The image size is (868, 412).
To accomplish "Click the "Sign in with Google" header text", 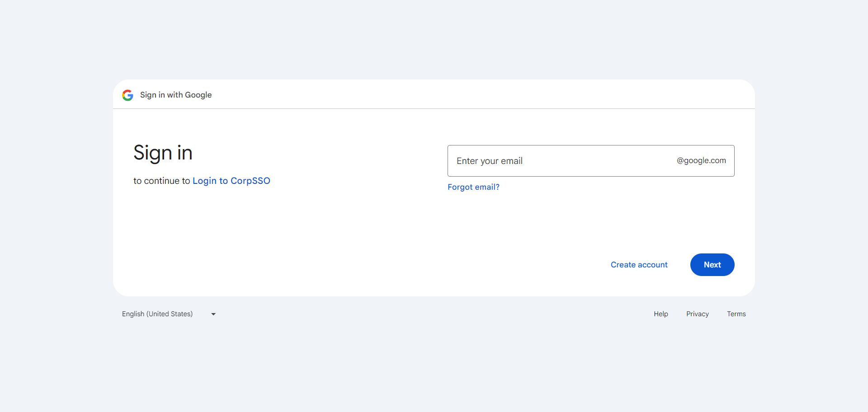I will click(x=176, y=95).
